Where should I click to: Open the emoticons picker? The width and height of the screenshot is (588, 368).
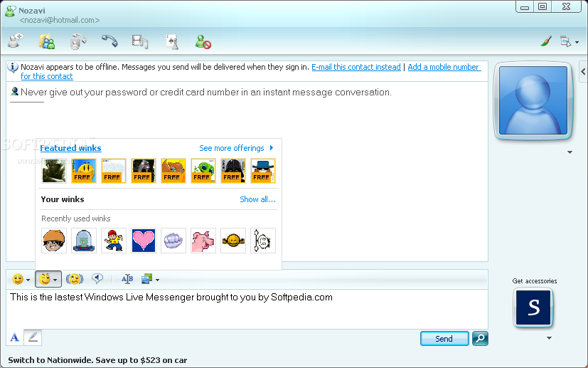21,279
